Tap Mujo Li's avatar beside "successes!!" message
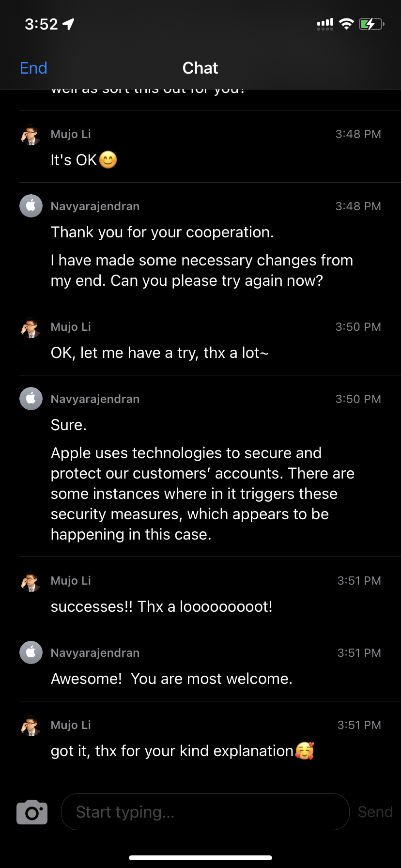The height and width of the screenshot is (868, 401). (x=31, y=581)
